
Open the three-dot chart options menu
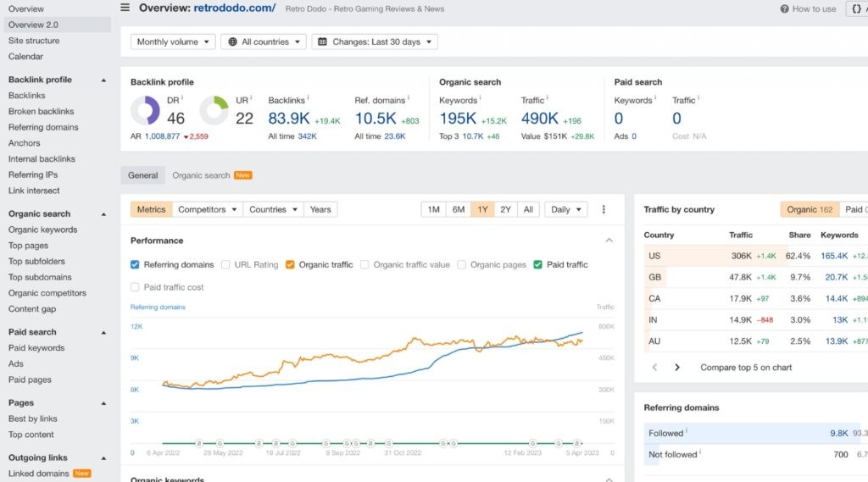click(x=604, y=209)
